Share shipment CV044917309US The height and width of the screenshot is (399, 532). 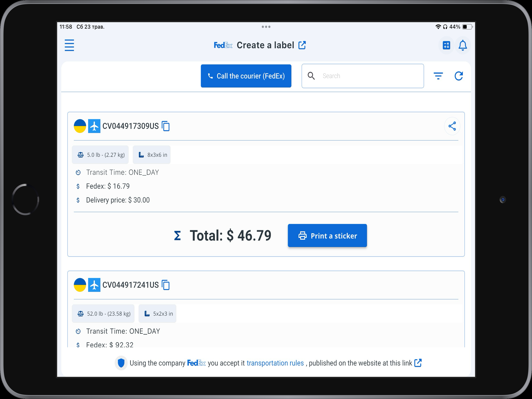point(452,126)
